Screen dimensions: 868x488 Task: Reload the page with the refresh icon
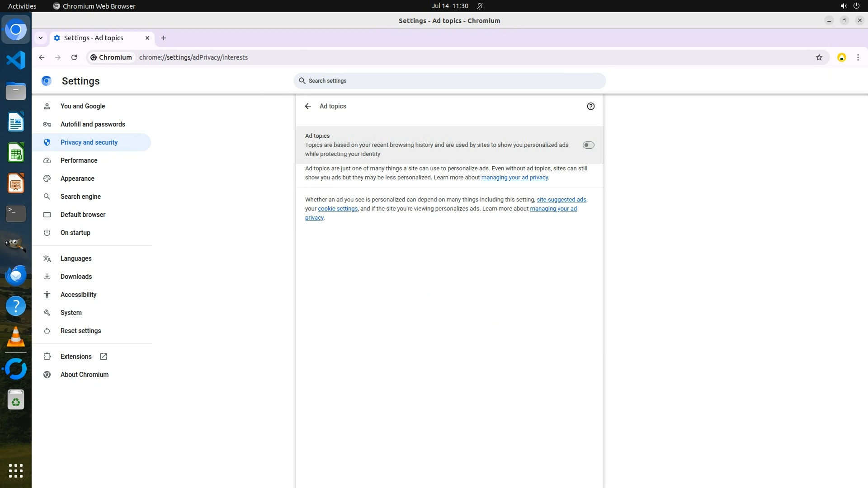tap(74, 57)
